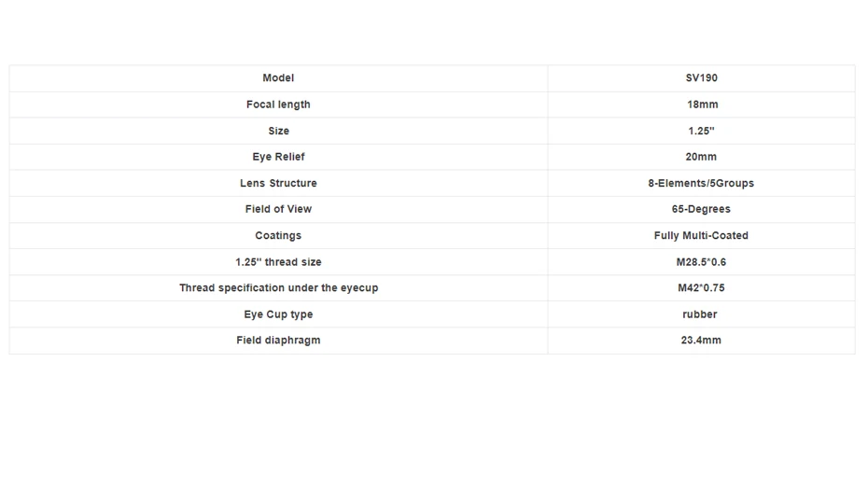Select the 8-Elements/5Groups value

coord(701,183)
